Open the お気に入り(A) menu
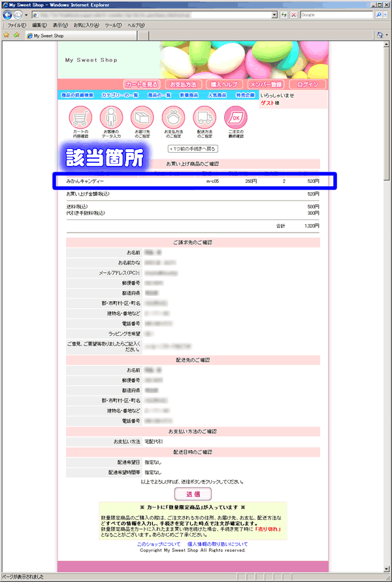Screen dimensions: 392x582 86,25
